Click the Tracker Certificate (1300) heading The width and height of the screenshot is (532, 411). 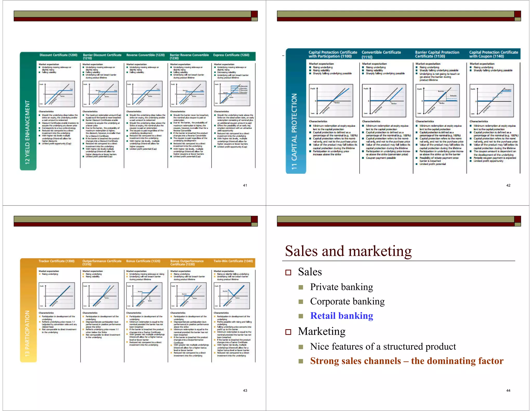coord(56,261)
